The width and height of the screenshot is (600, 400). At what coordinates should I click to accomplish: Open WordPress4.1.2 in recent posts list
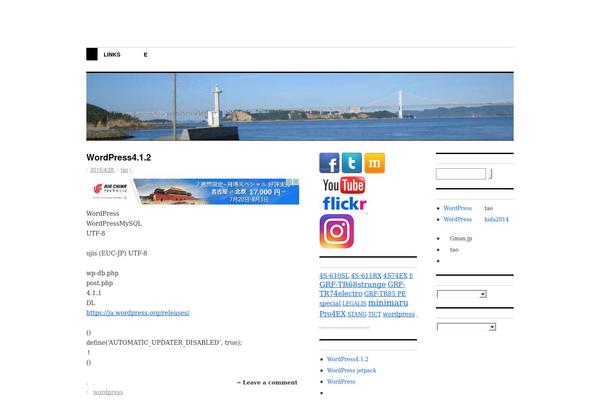[x=347, y=359]
